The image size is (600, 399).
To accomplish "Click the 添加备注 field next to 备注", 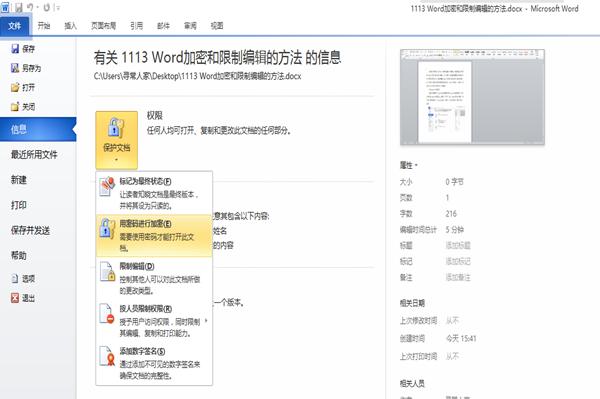I will tap(458, 277).
